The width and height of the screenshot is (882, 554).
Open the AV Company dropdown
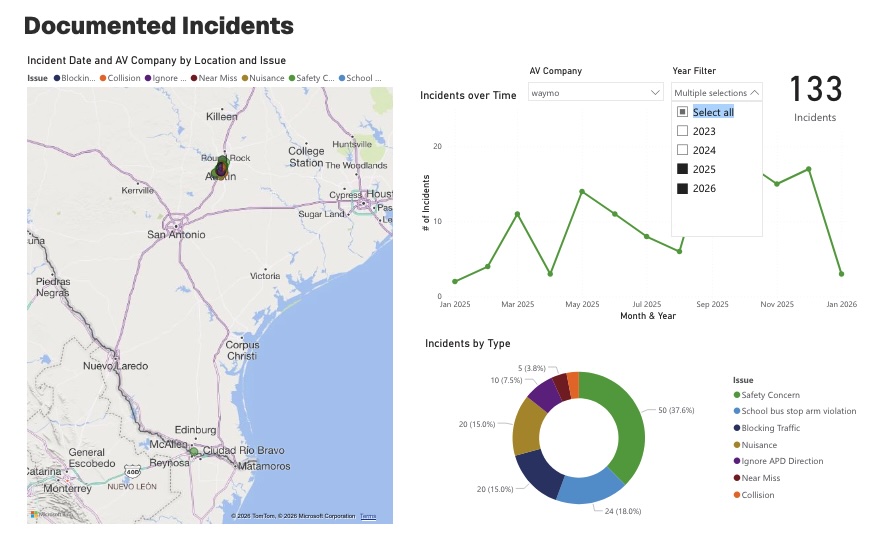click(x=595, y=92)
